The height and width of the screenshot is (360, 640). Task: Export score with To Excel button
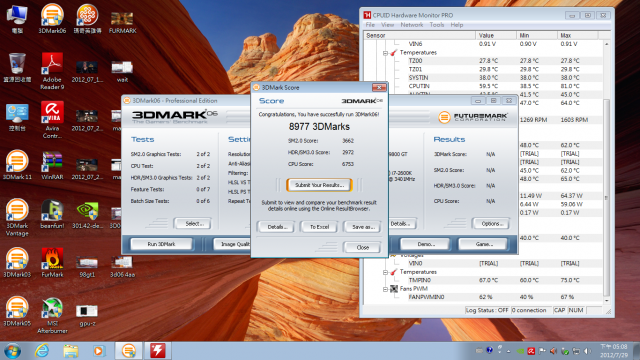click(319, 227)
